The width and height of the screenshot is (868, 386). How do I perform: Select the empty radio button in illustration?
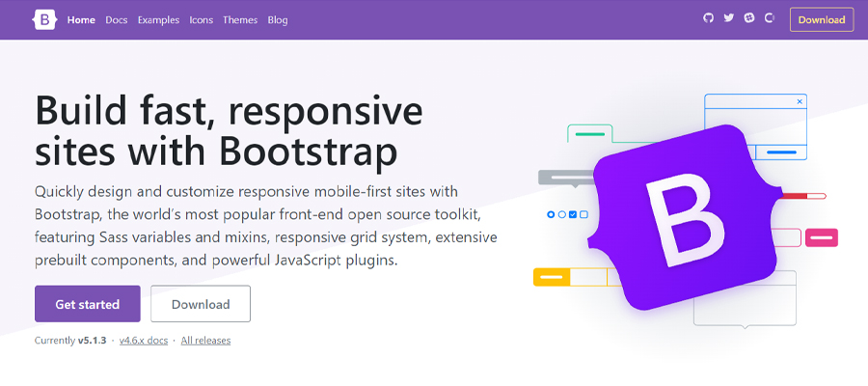click(x=561, y=214)
